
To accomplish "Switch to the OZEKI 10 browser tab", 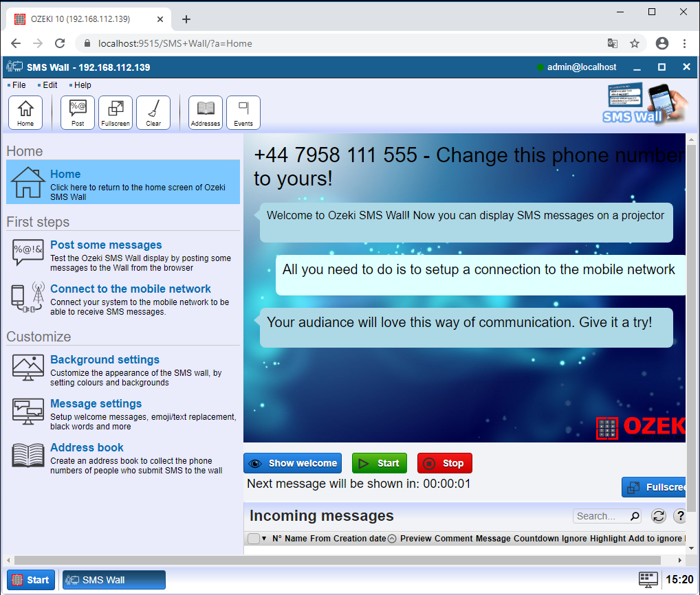I will (89, 19).
